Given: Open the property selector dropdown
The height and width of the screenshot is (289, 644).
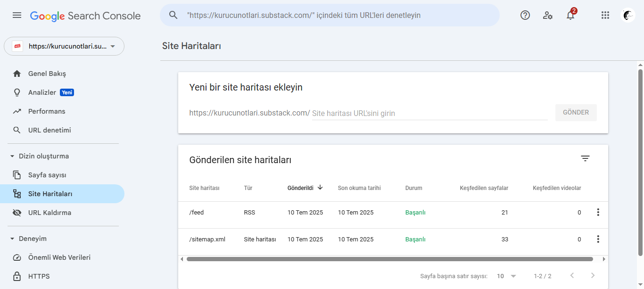Looking at the screenshot, I should 64,46.
